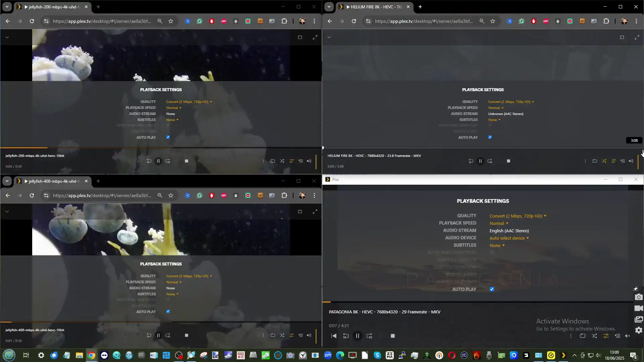The height and width of the screenshot is (362, 644).
Task: Reload page in jellyfish-200-mbps browser window
Action: [32, 21]
